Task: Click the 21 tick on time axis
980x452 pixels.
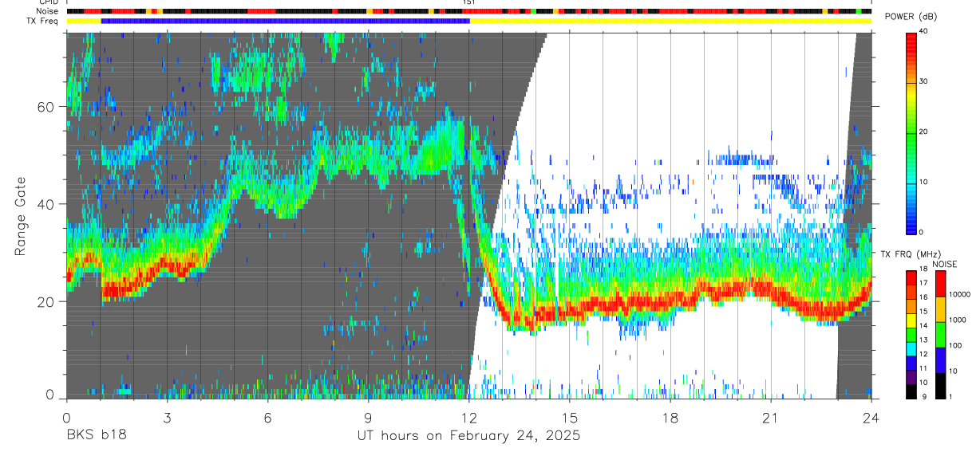Action: tap(771, 418)
